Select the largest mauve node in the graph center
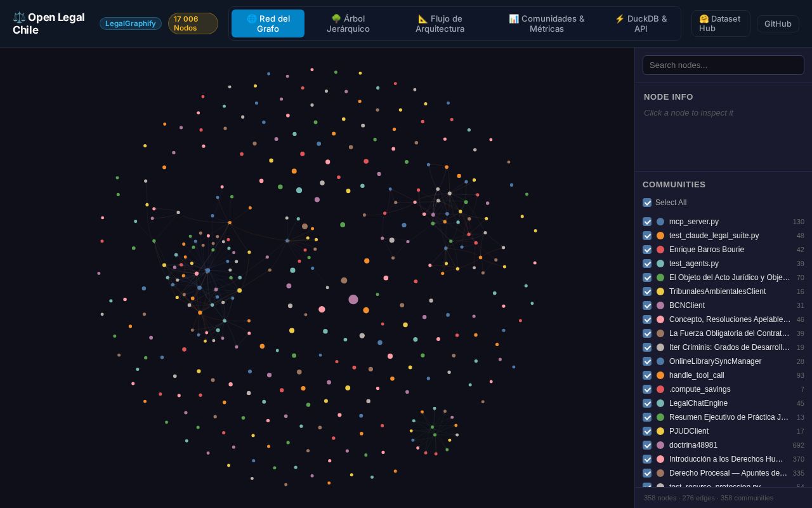This screenshot has width=812, height=508. point(353,299)
